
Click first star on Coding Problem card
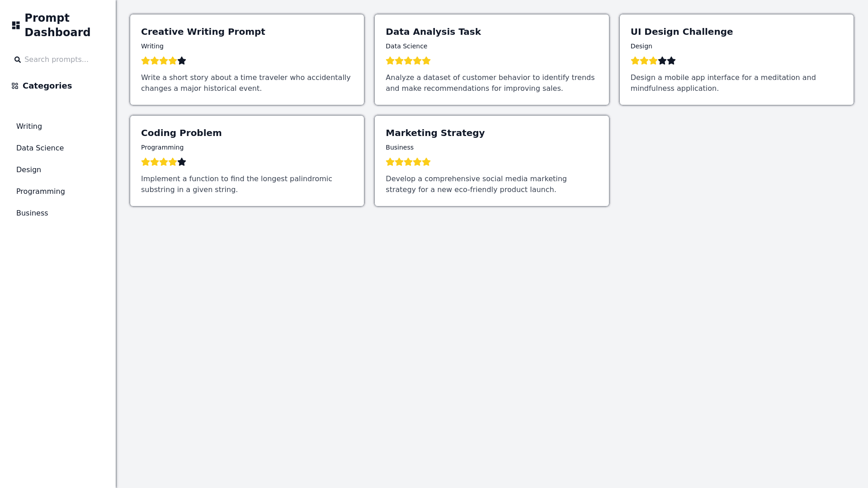click(x=146, y=162)
